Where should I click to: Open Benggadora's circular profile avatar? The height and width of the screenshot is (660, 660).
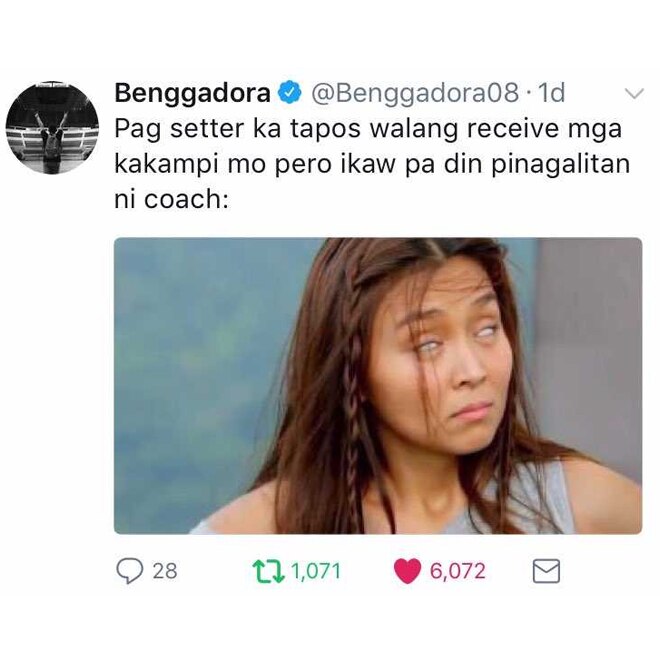[52, 128]
